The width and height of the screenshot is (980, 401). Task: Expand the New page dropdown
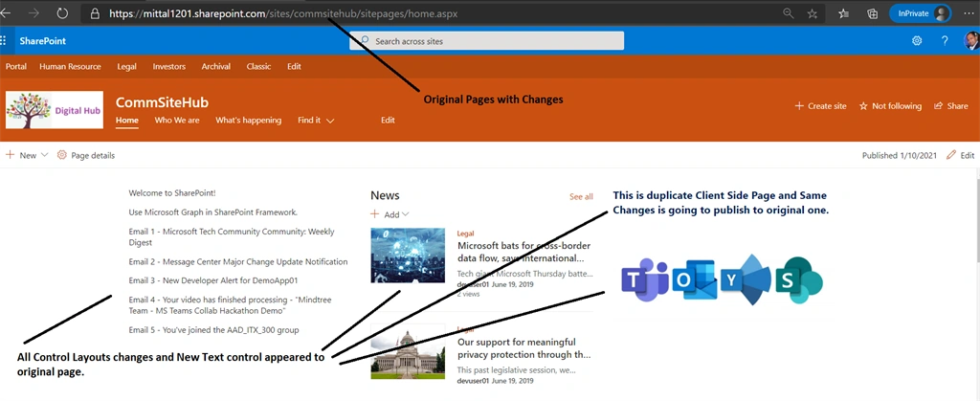(27, 156)
